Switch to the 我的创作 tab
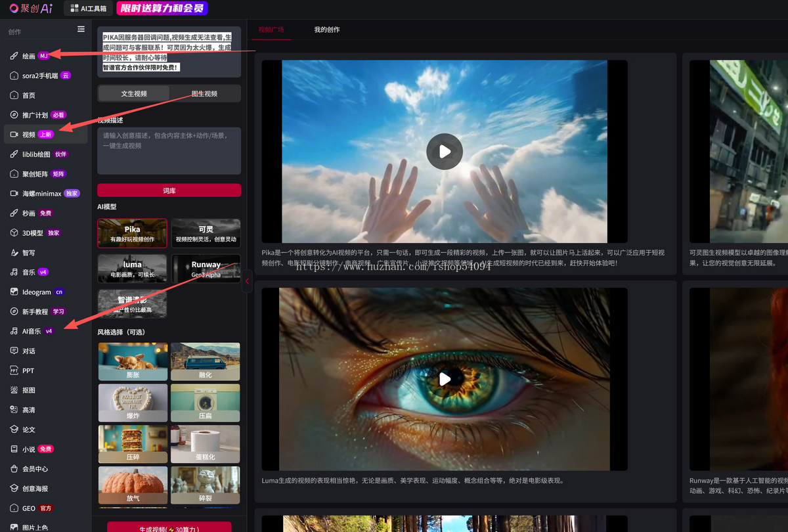Image resolution: width=788 pixels, height=532 pixels. point(327,30)
